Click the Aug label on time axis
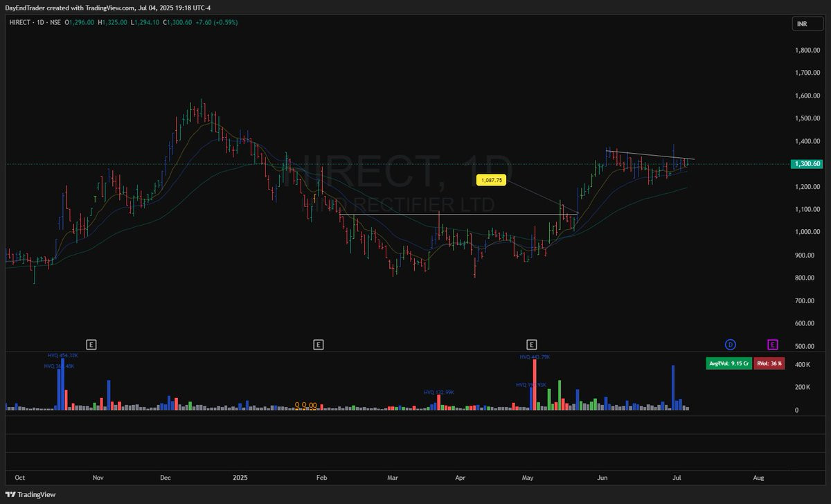Viewport: 831px width, 504px height. pos(758,478)
